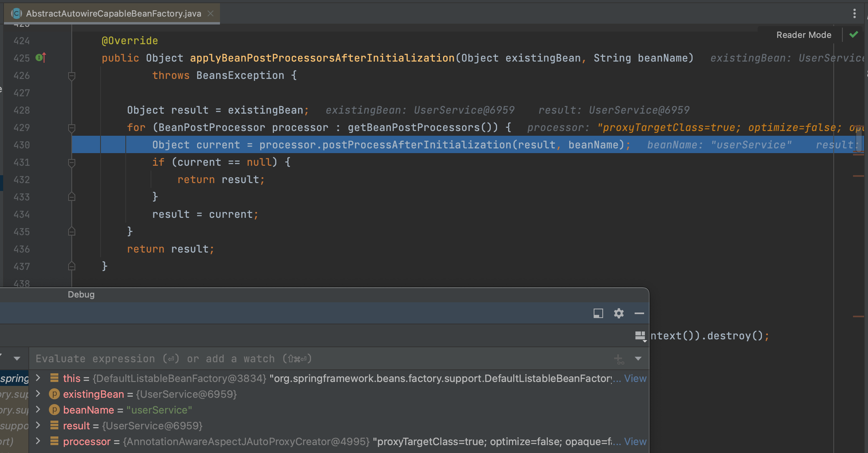The width and height of the screenshot is (868, 453).
Task: Click the Java class icon on the file tab
Action: (16, 13)
